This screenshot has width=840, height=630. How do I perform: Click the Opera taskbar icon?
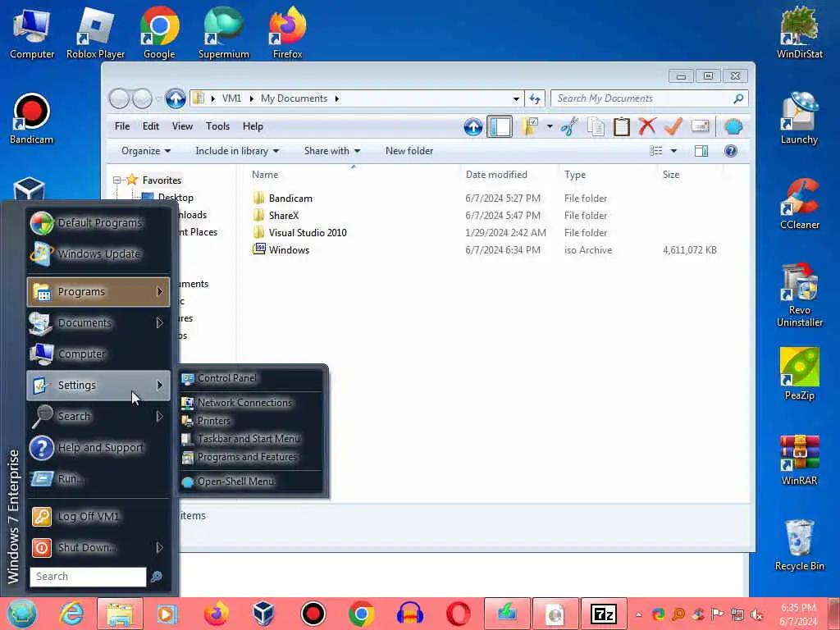459,614
